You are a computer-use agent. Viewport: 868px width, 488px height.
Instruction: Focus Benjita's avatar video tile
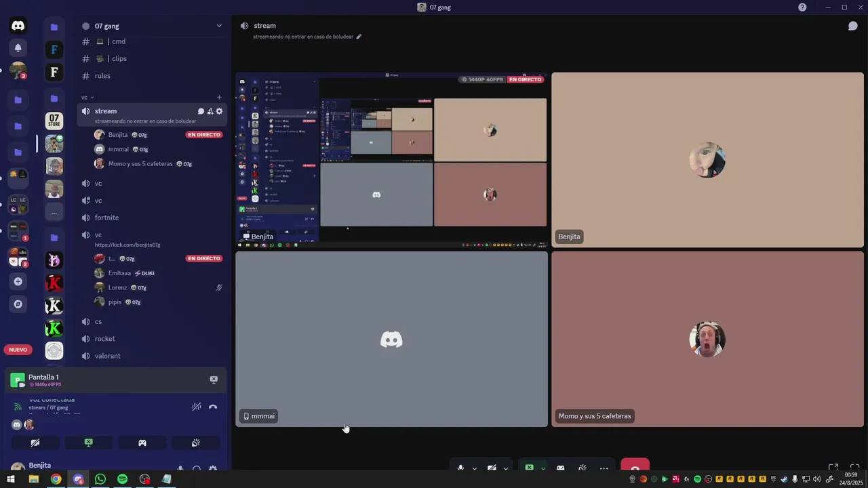coord(707,159)
